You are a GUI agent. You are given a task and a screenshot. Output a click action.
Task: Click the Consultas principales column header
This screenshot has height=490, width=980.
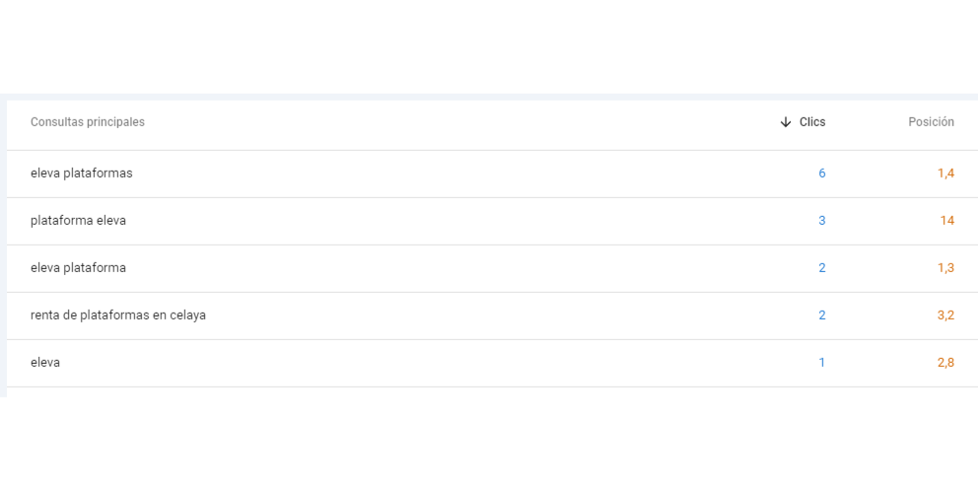click(x=88, y=122)
